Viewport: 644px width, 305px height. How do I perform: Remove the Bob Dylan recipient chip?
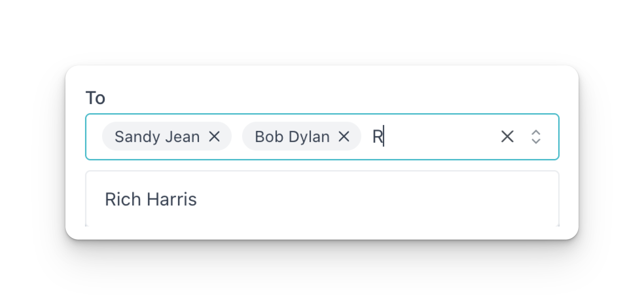click(x=344, y=136)
